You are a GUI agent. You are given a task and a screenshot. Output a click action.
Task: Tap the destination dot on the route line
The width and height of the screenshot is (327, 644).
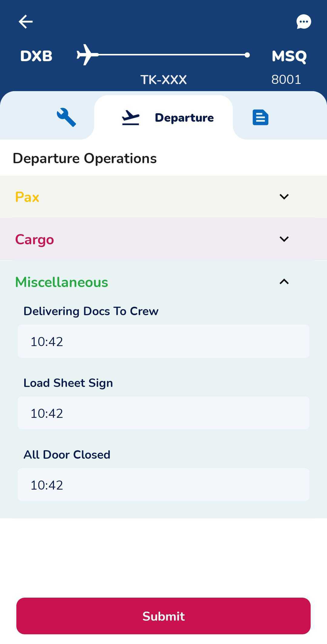pyautogui.click(x=247, y=55)
